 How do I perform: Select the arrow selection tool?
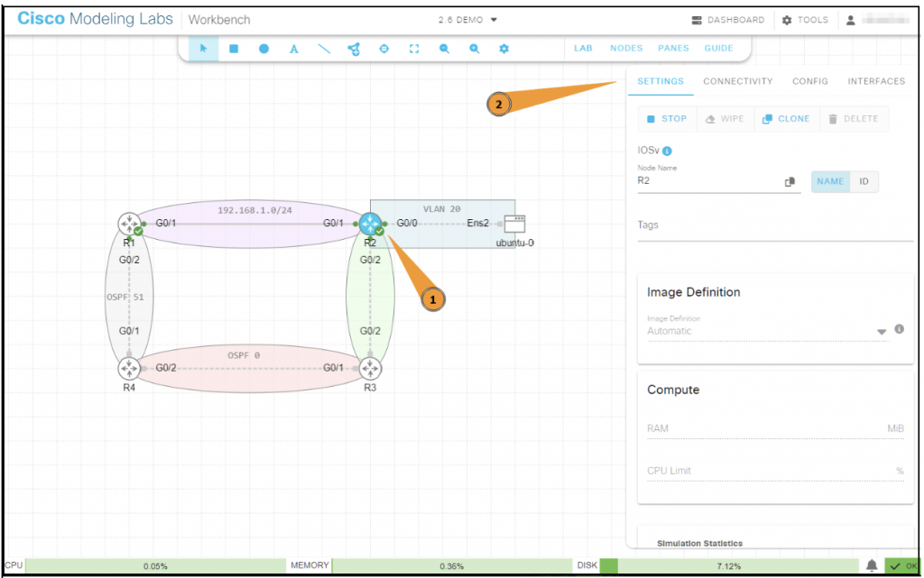(x=203, y=49)
